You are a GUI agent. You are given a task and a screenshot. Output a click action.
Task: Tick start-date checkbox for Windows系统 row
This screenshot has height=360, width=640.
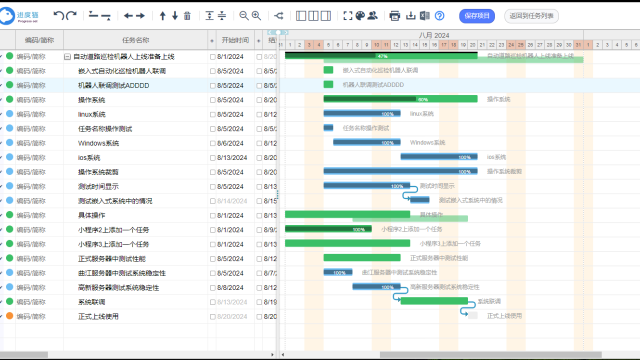(213, 143)
